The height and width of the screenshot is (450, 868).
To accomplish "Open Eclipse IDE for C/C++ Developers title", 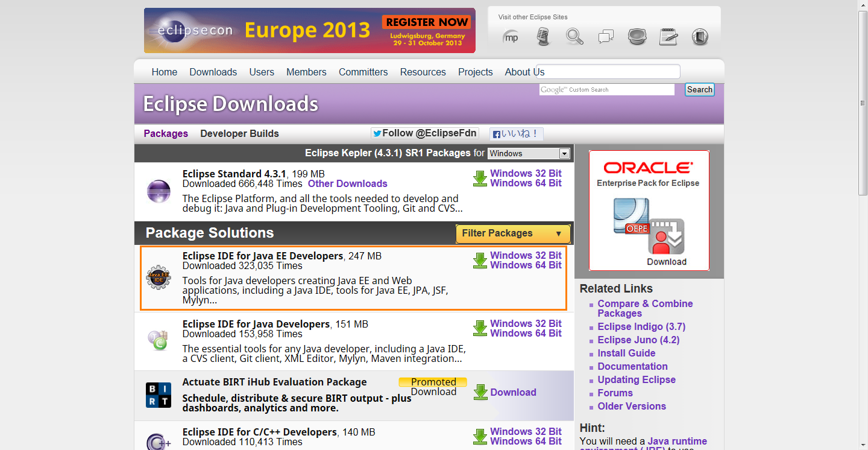I will [x=260, y=432].
